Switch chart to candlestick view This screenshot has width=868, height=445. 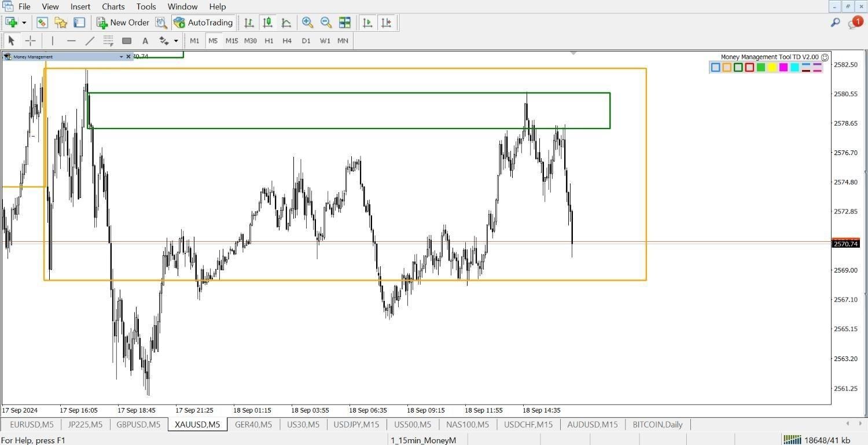pyautogui.click(x=267, y=23)
